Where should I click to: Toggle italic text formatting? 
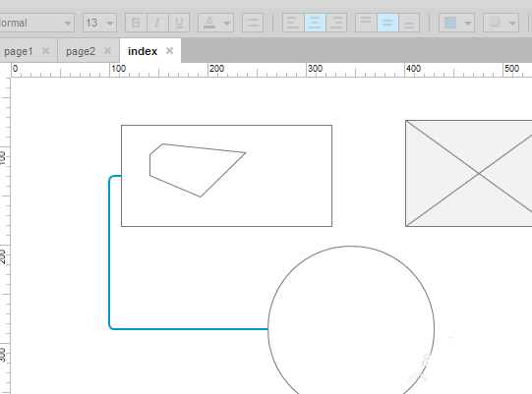[157, 23]
